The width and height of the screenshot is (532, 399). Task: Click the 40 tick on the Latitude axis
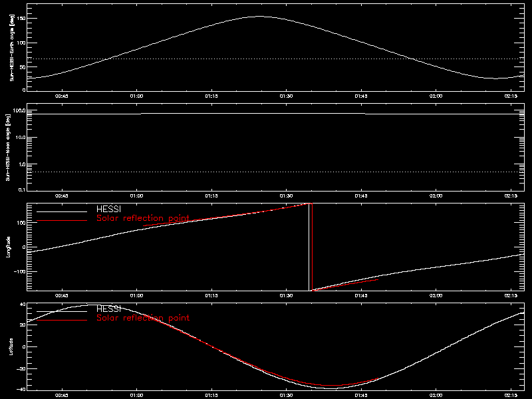point(23,305)
